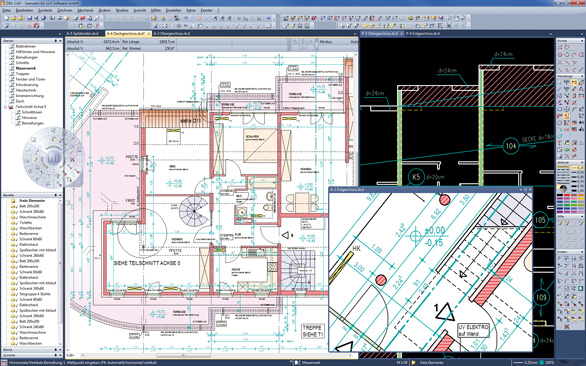Open the Fenster menu

point(207,10)
